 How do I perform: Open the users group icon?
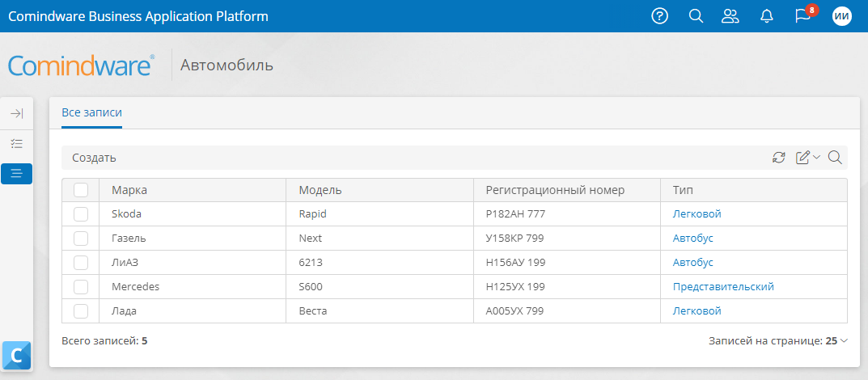730,16
